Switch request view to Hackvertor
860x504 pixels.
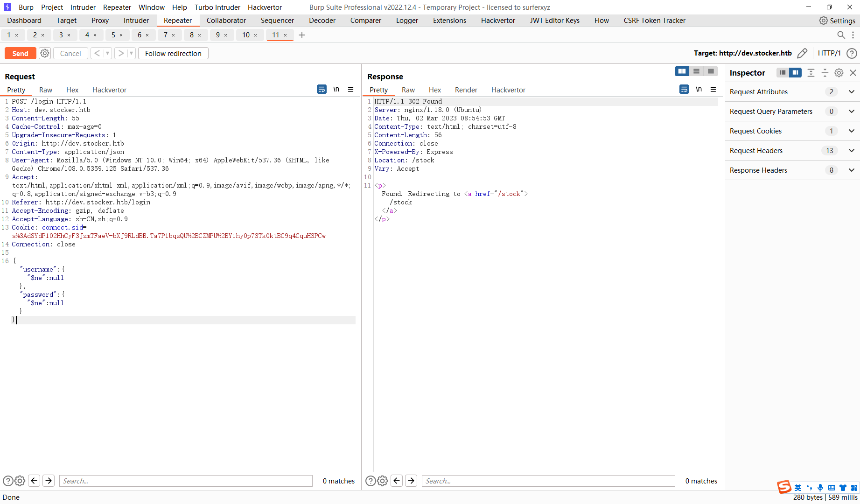[x=109, y=90]
